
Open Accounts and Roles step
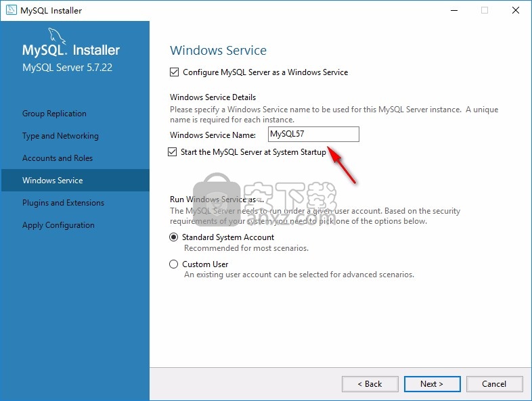58,158
